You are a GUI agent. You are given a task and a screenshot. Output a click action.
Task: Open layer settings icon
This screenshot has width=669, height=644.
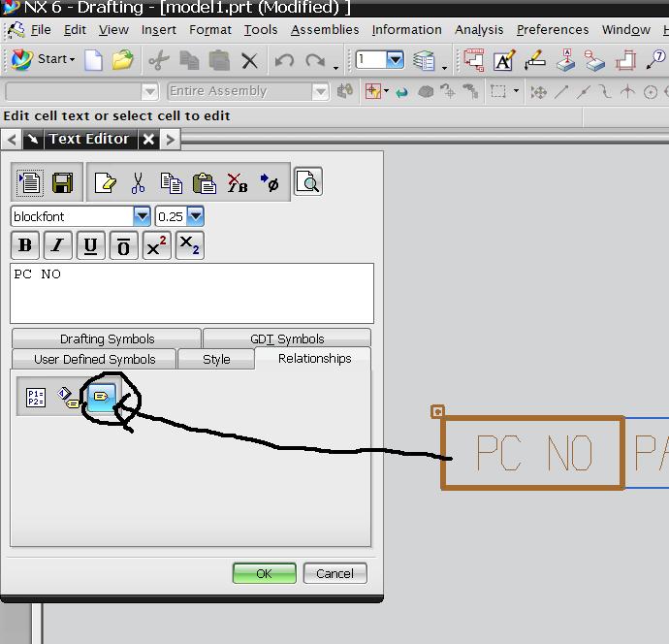coord(424,60)
